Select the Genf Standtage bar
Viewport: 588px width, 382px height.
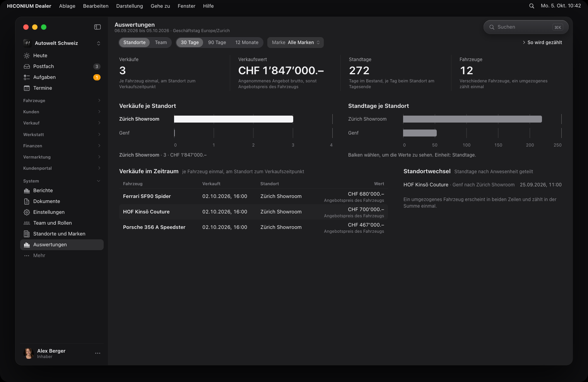[420, 133]
